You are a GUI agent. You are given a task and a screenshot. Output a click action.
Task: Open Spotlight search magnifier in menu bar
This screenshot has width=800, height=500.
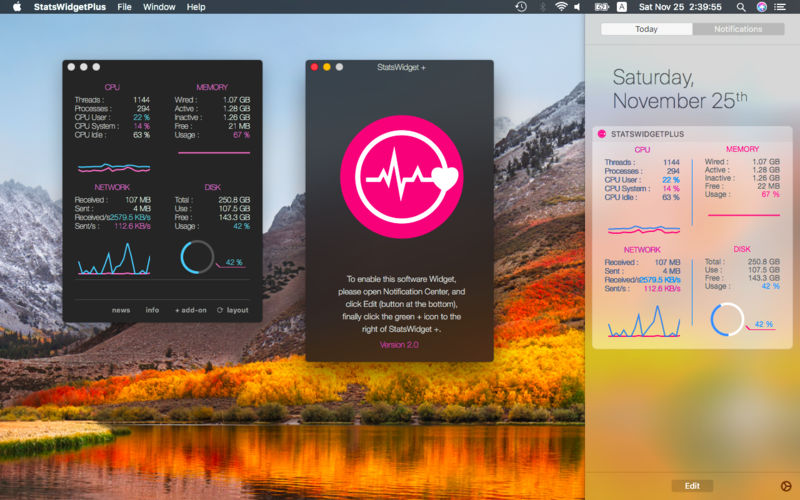click(742, 7)
